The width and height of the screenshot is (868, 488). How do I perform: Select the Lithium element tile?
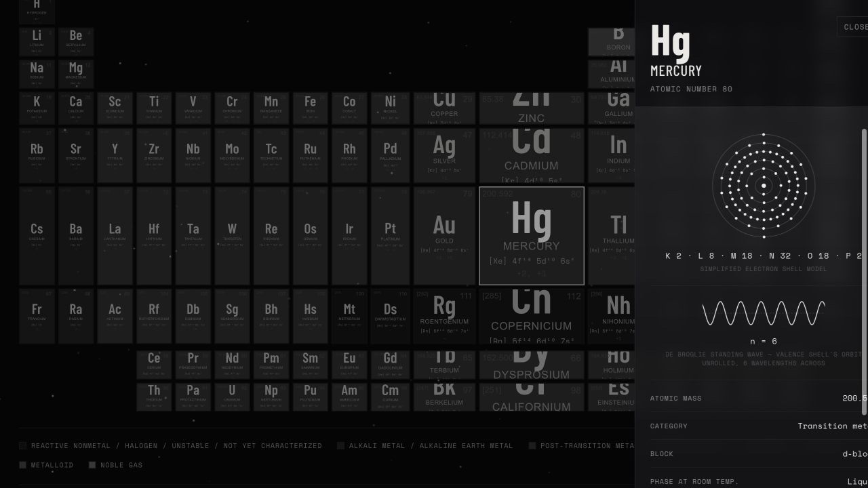(x=37, y=42)
